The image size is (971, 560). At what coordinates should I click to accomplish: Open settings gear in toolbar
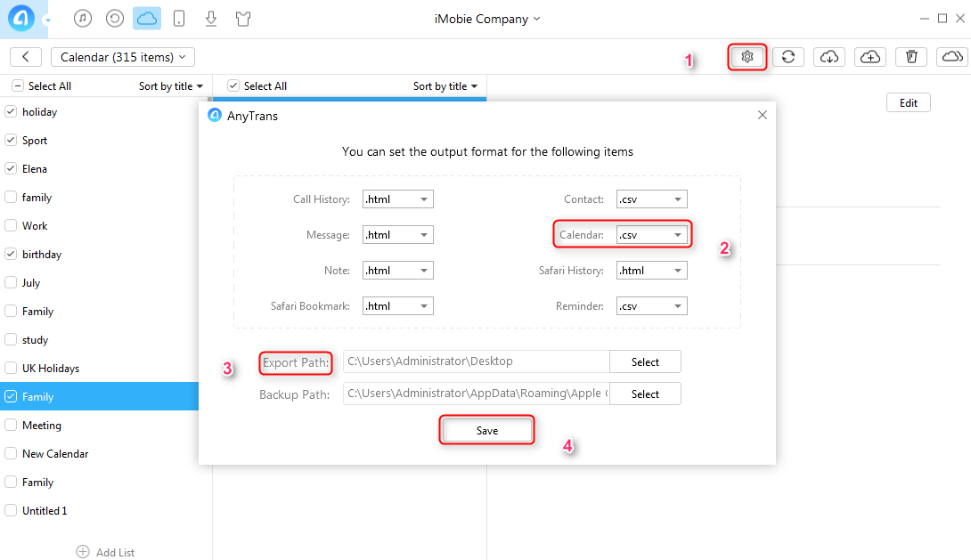click(747, 57)
